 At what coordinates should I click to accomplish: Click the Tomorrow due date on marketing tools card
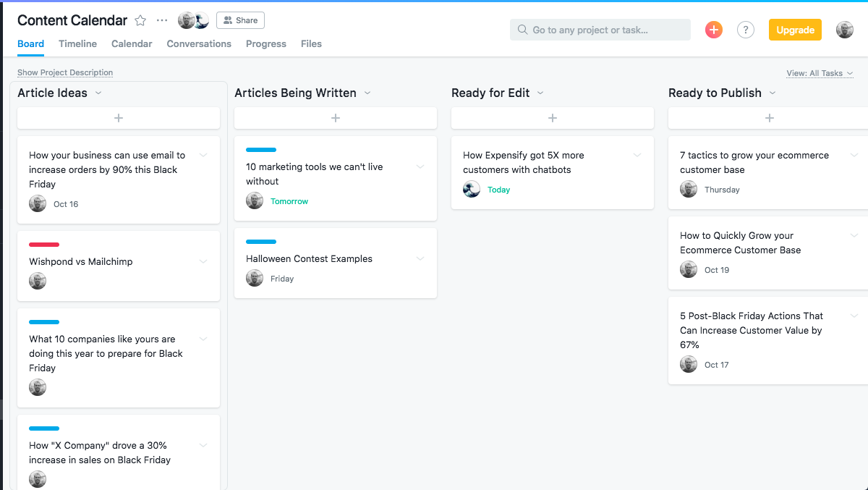click(289, 201)
